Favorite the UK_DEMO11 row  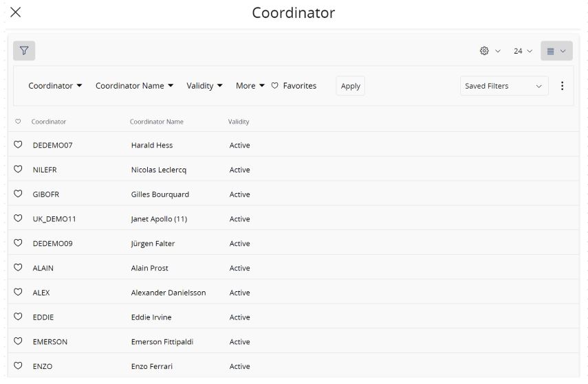[19, 219]
